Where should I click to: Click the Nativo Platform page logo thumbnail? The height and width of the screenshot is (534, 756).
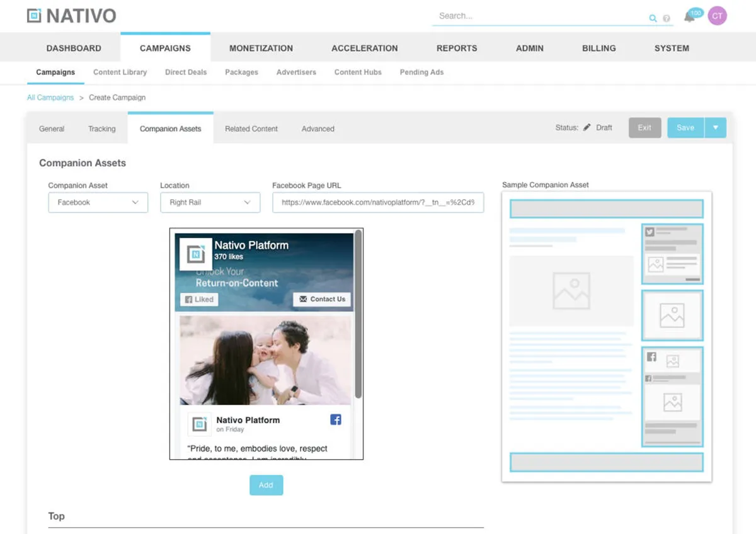pos(195,254)
